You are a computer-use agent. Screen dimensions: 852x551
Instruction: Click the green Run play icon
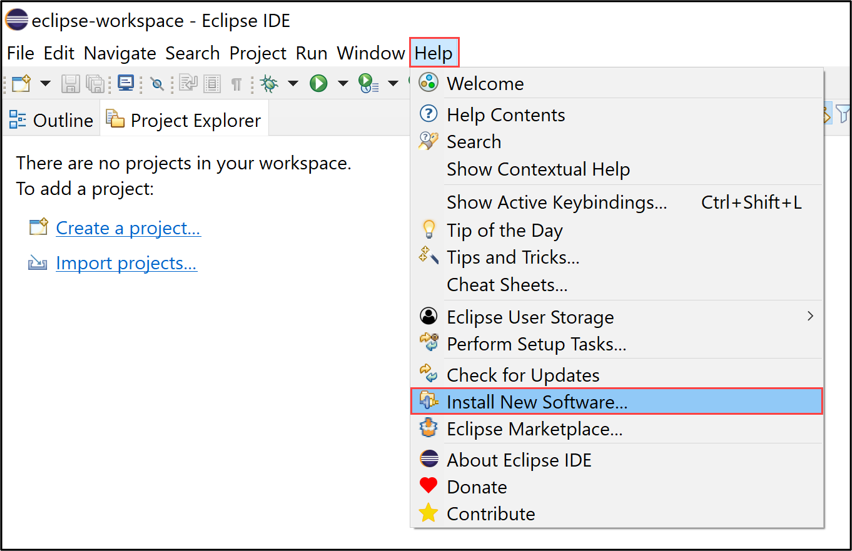point(318,84)
